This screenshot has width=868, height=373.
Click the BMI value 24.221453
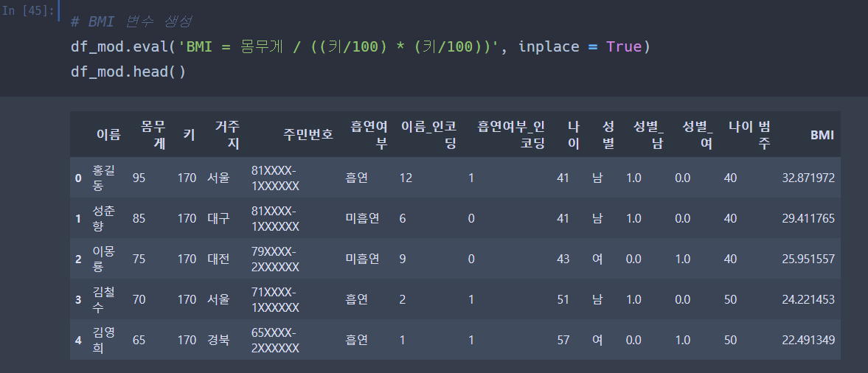click(x=808, y=299)
